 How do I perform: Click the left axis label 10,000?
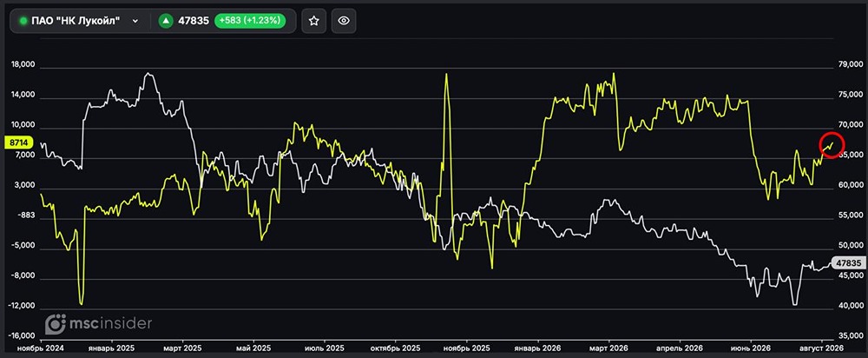point(23,125)
